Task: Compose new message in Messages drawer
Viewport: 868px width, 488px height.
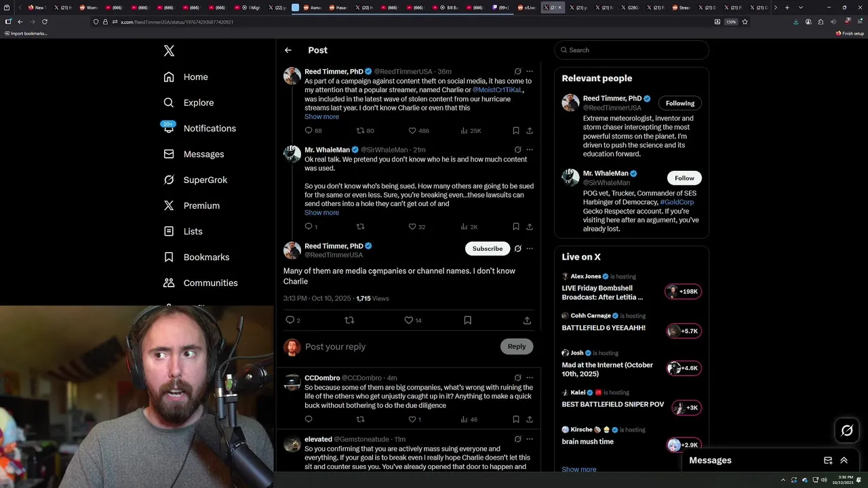Action: click(828, 460)
